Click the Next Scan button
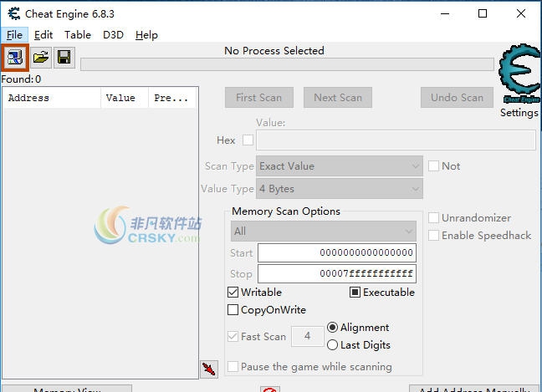Screen dimensions: 542x392 pyautogui.click(x=338, y=98)
